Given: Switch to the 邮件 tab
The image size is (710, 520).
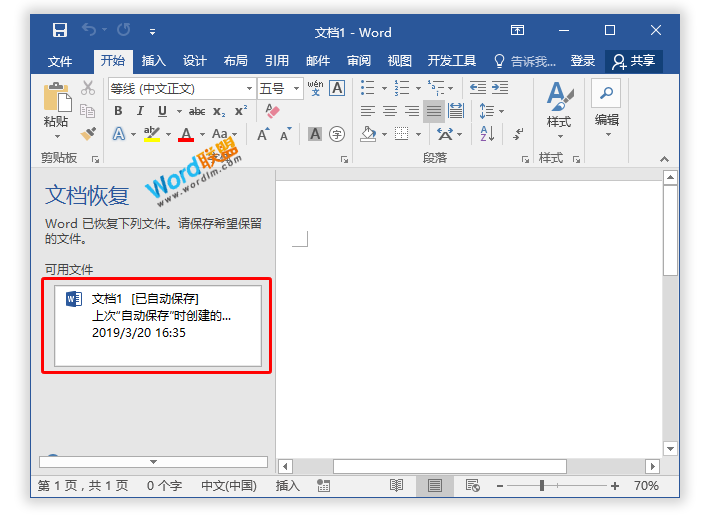Looking at the screenshot, I should pos(318,61).
